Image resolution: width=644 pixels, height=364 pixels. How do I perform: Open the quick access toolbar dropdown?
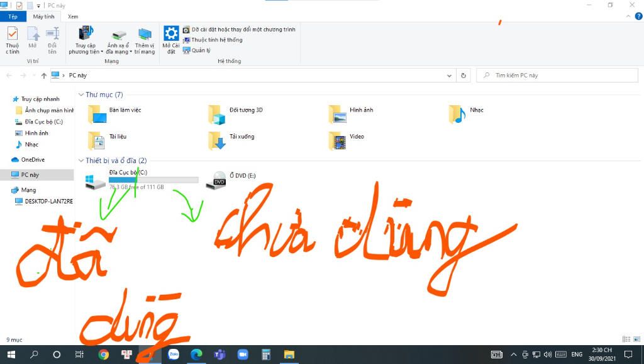(38, 5)
